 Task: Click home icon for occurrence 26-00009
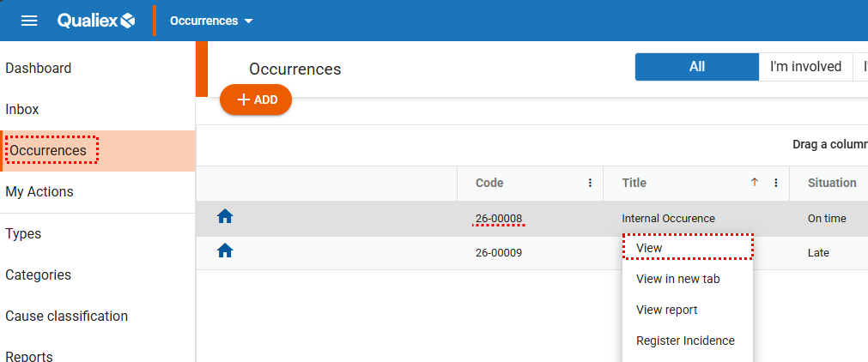[225, 251]
